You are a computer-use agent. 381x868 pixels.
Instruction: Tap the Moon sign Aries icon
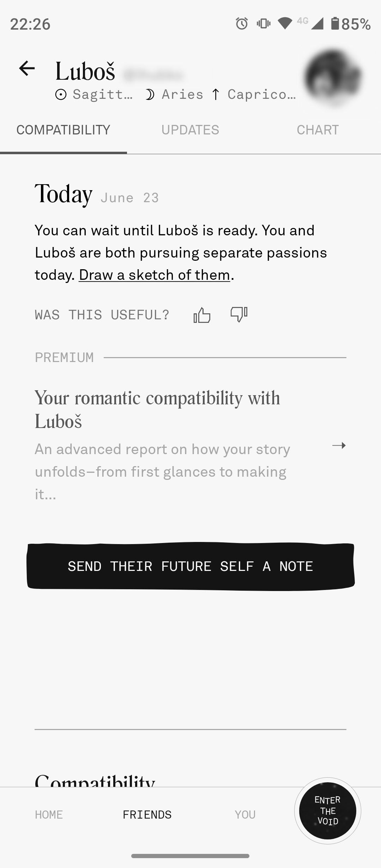(150, 95)
